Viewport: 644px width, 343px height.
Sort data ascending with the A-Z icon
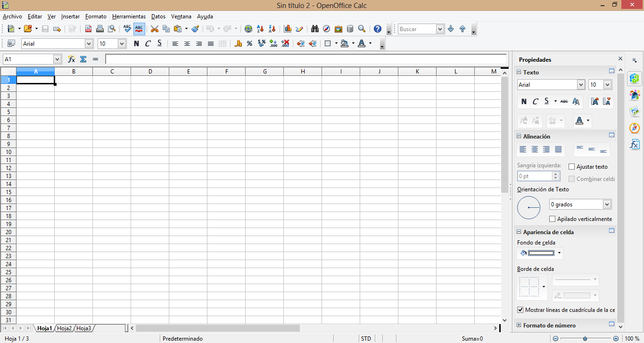point(260,29)
